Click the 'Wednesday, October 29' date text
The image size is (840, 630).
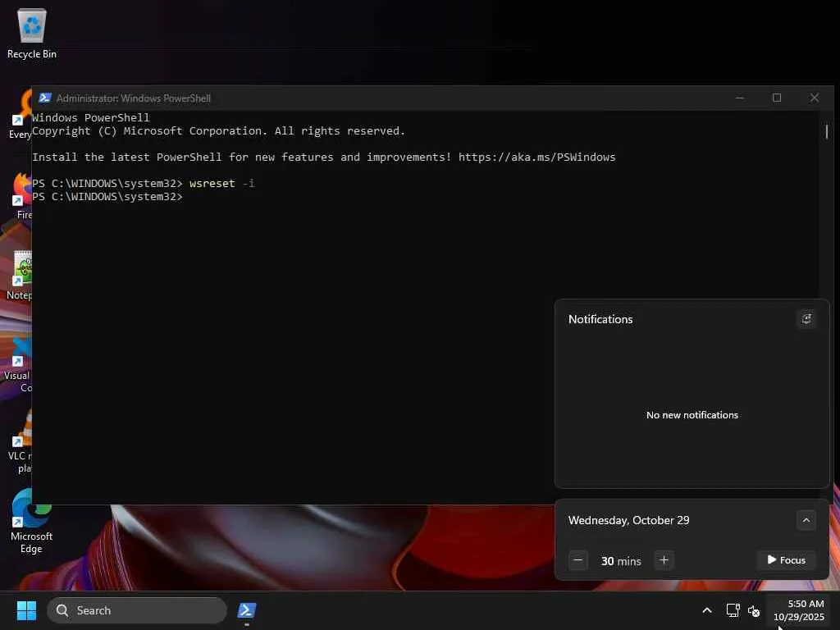click(x=629, y=520)
